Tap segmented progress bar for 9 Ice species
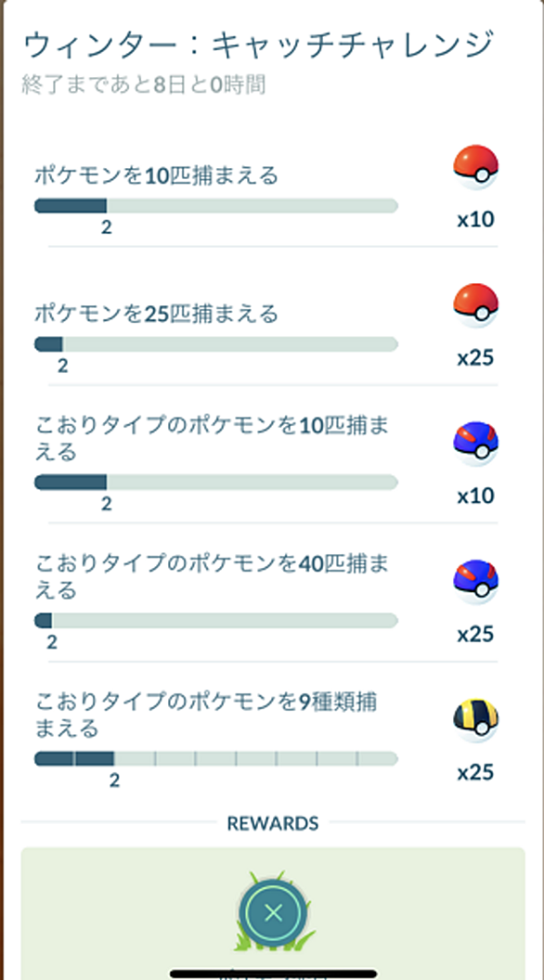The height and width of the screenshot is (980, 544). click(x=215, y=759)
